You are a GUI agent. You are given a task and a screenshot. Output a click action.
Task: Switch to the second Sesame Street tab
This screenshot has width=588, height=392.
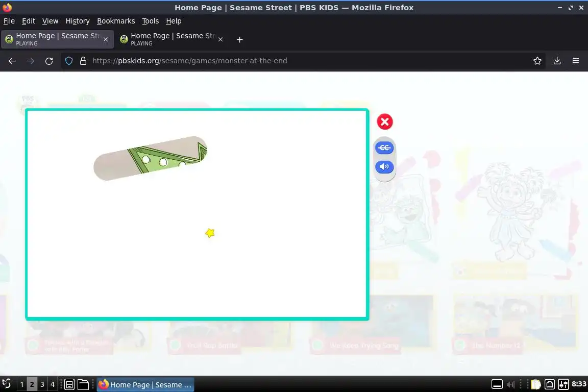click(171, 39)
